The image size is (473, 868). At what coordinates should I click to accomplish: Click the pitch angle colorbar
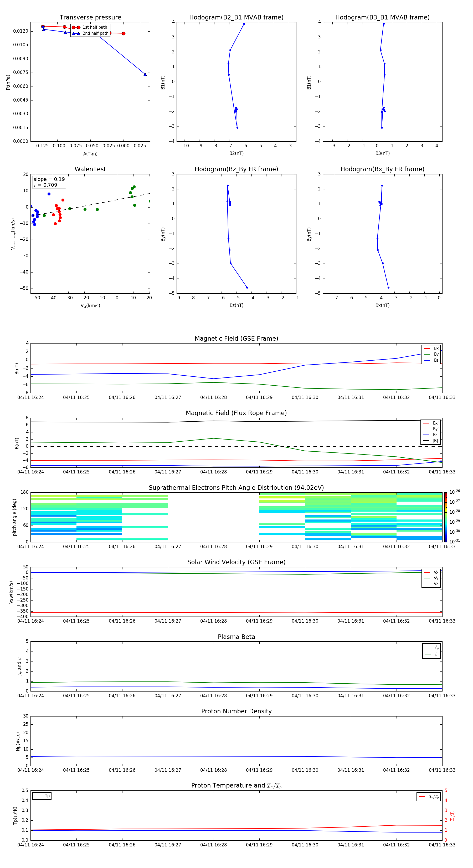446,517
